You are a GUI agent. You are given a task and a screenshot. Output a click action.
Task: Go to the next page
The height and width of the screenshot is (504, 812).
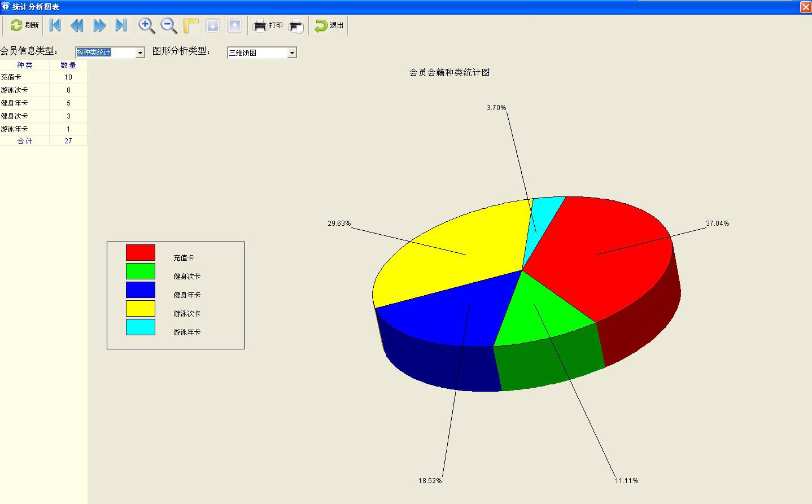[x=99, y=25]
